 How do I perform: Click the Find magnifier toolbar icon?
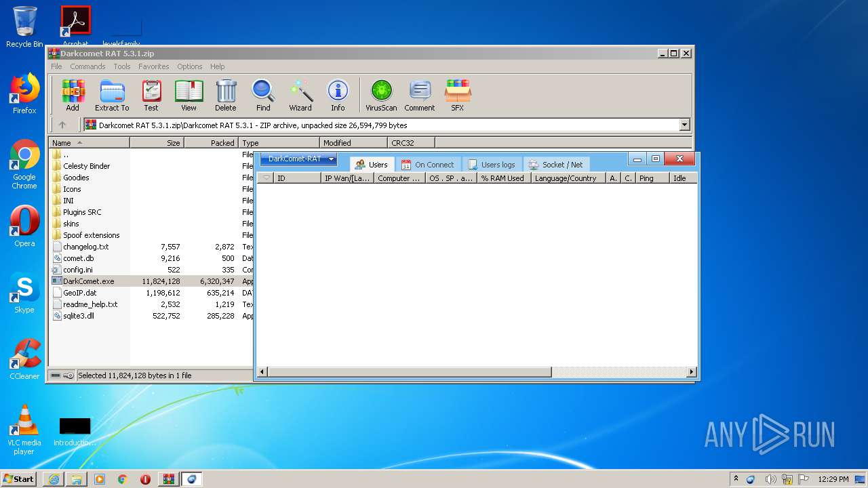[x=263, y=95]
